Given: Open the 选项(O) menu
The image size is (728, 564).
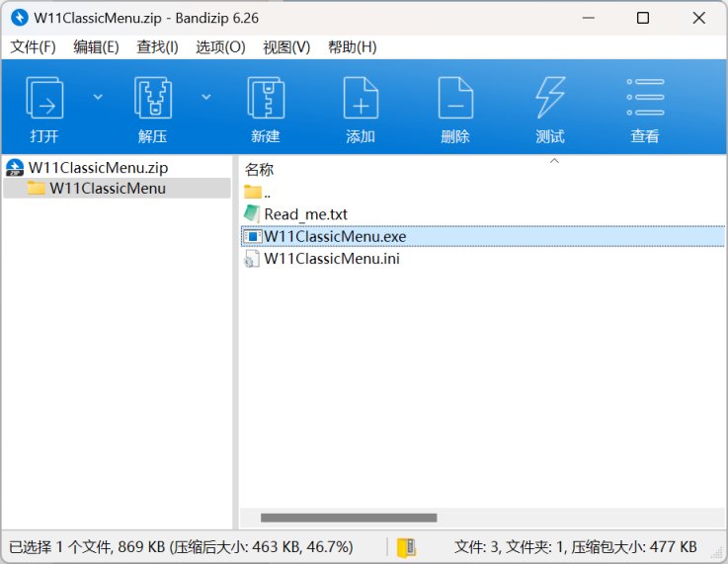Looking at the screenshot, I should pos(220,46).
